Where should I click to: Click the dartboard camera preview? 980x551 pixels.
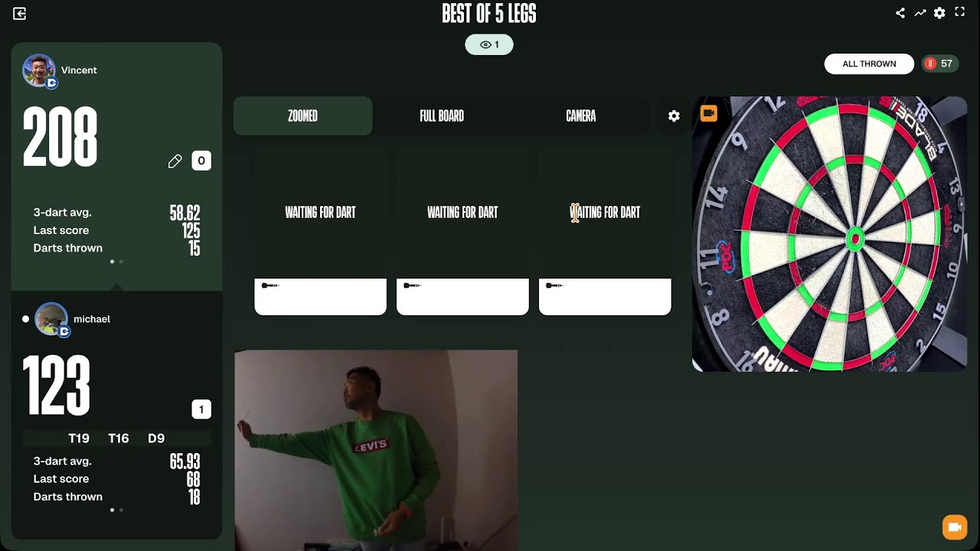pos(830,234)
